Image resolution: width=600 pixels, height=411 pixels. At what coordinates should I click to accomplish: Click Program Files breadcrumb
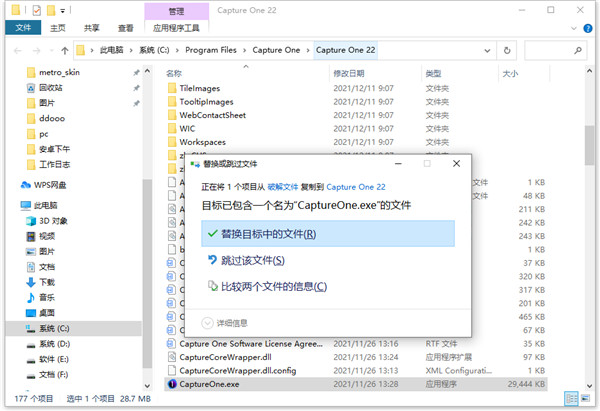211,50
